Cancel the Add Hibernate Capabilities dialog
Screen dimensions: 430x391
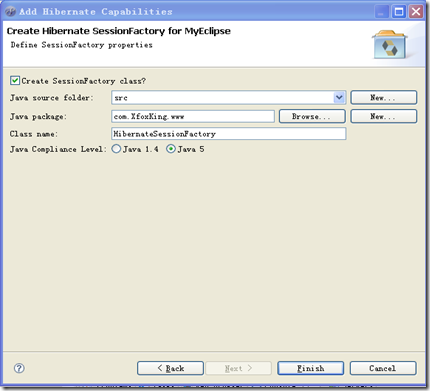coord(383,368)
